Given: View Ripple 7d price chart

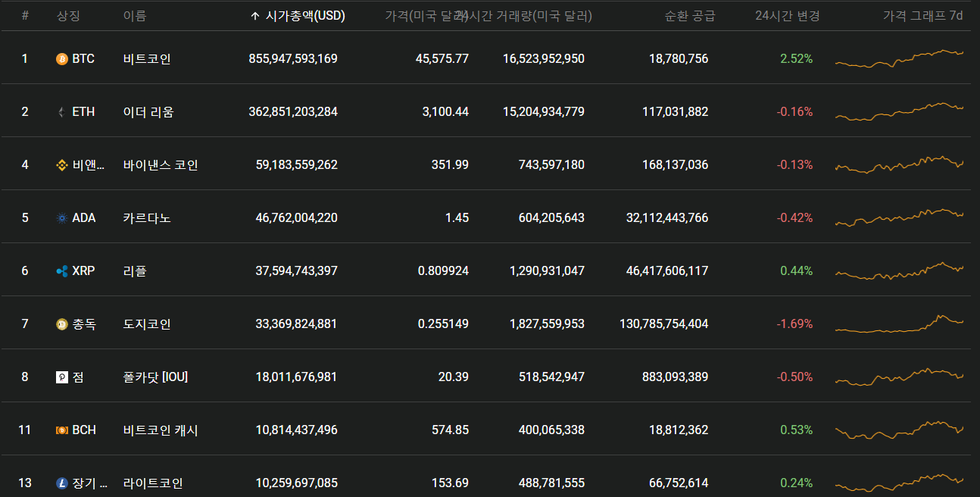Looking at the screenshot, I should coord(899,270).
